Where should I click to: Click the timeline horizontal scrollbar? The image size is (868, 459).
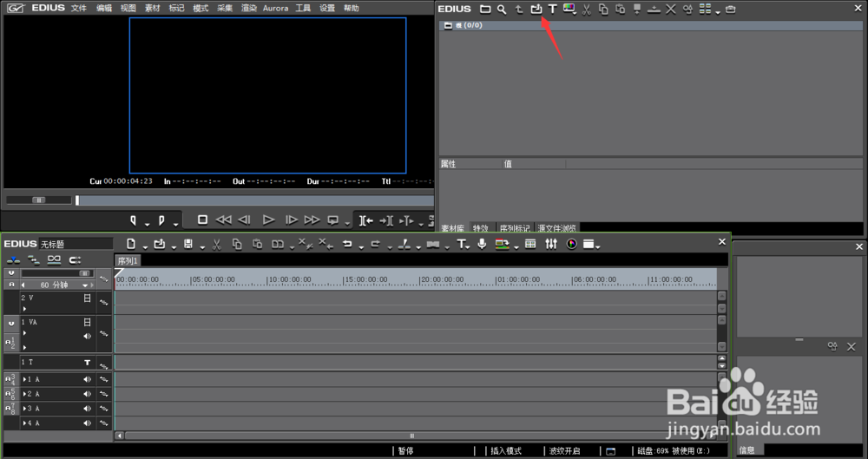click(x=411, y=436)
